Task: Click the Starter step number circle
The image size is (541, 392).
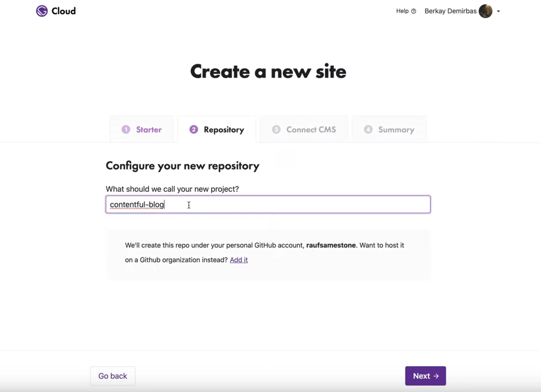Action: 126,130
